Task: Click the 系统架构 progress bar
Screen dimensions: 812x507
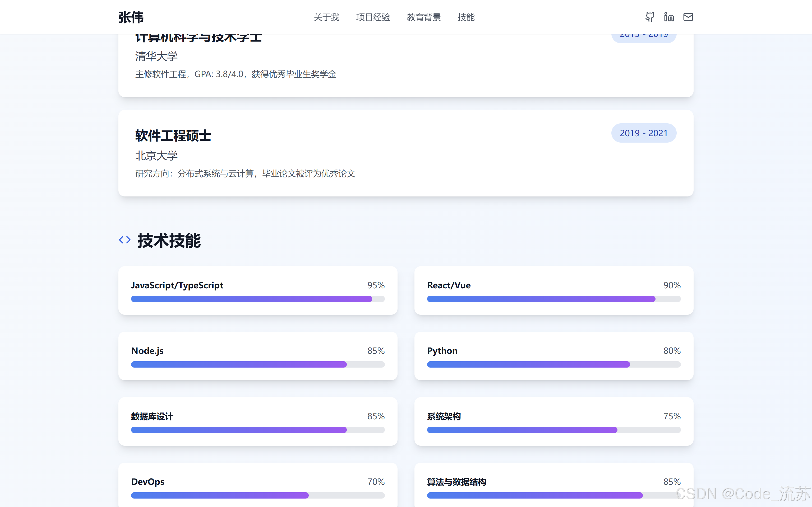Action: tap(554, 430)
